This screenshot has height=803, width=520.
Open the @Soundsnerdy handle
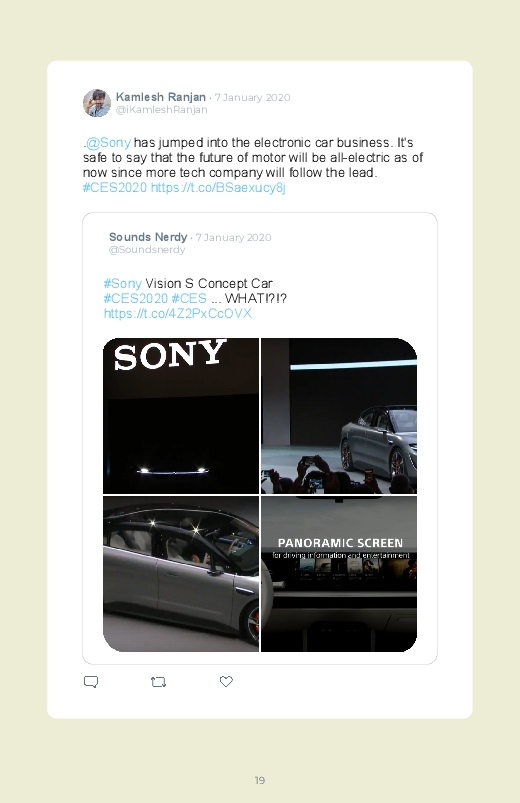coord(147,250)
